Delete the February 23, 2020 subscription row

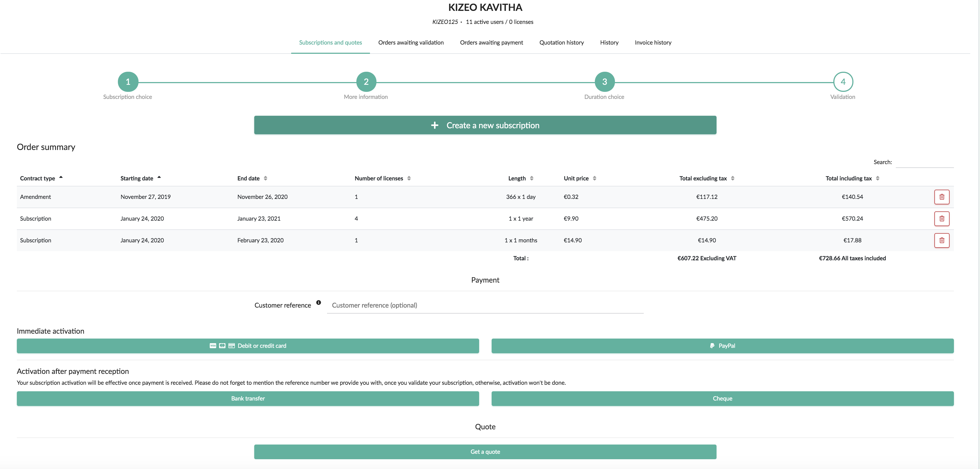point(942,240)
